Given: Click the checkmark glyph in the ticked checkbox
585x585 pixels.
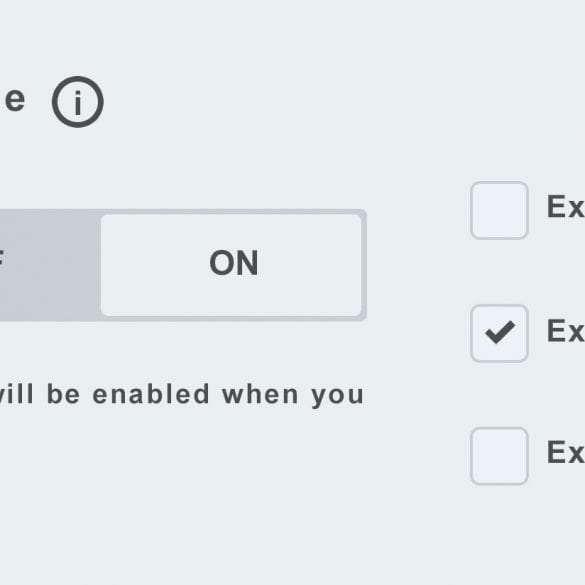Looking at the screenshot, I should click(500, 332).
